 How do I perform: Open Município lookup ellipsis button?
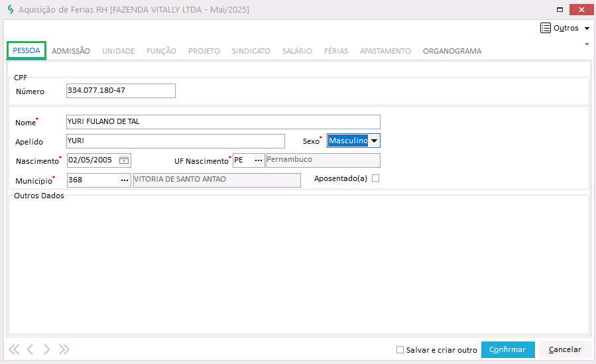(x=125, y=180)
